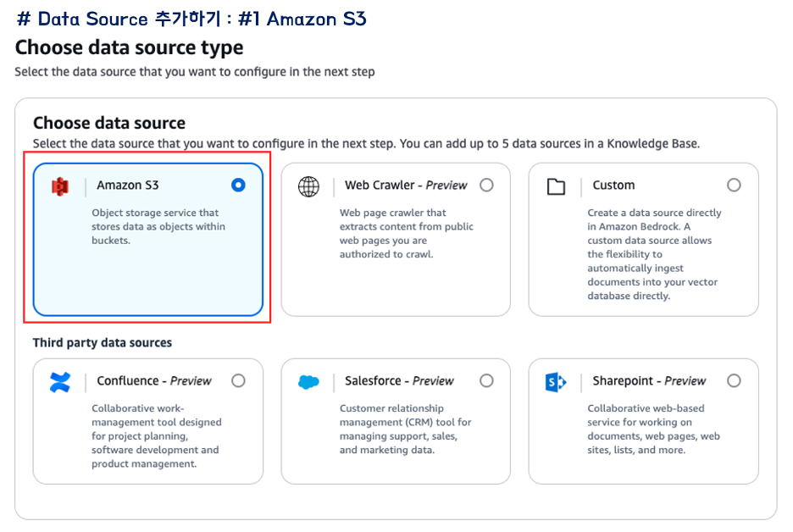The image size is (793, 532).
Task: Click the 'Third party data sources' heading
Action: coord(103,343)
